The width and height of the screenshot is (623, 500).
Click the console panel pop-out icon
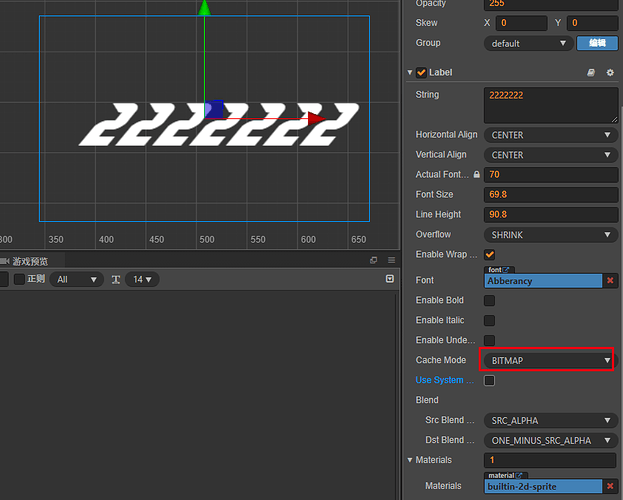click(x=373, y=260)
